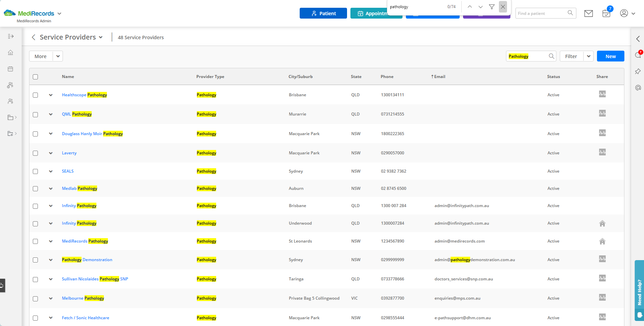Tick checkbox for Medlab Pathology
The height and width of the screenshot is (326, 644).
click(x=36, y=189)
